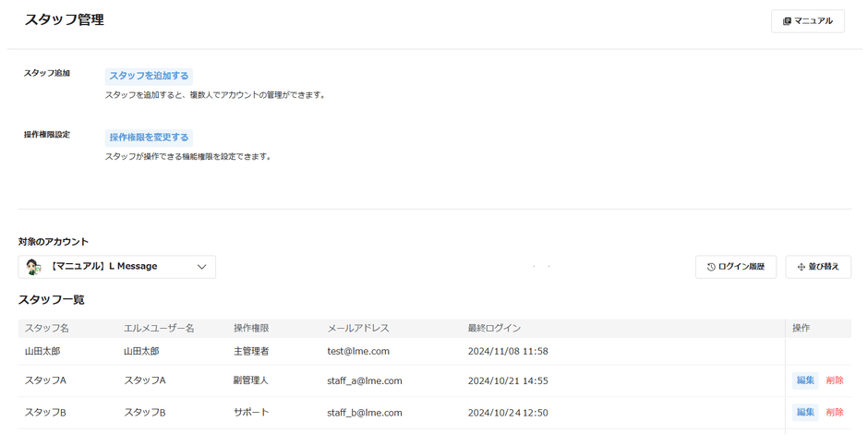This screenshot has height=446, width=868.
Task: Click the スタッフ名 column header
Action: pyautogui.click(x=47, y=328)
